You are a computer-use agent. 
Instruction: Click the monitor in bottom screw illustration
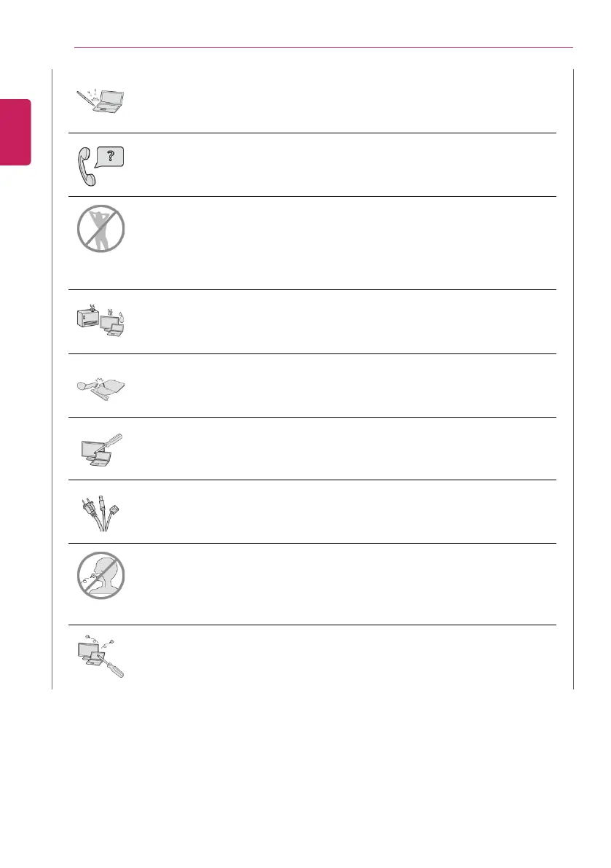88,651
